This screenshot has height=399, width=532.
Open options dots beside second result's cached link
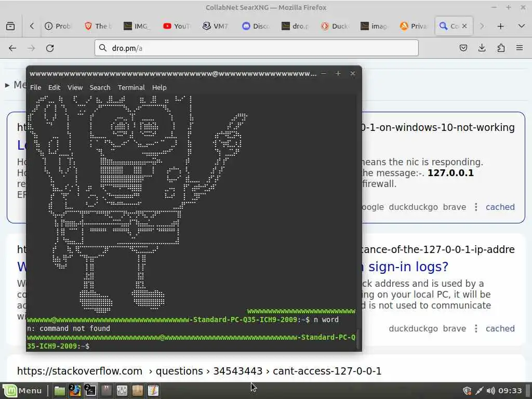pyautogui.click(x=476, y=328)
